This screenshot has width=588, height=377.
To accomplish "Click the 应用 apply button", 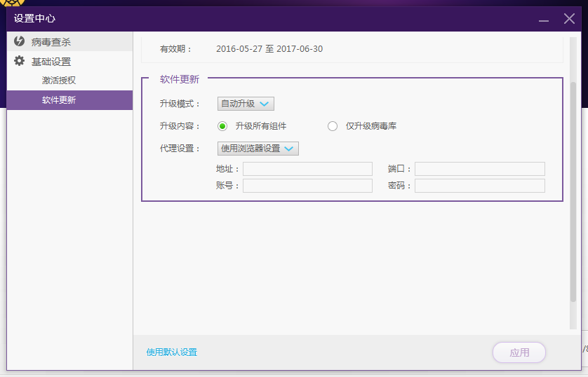I will click(519, 352).
